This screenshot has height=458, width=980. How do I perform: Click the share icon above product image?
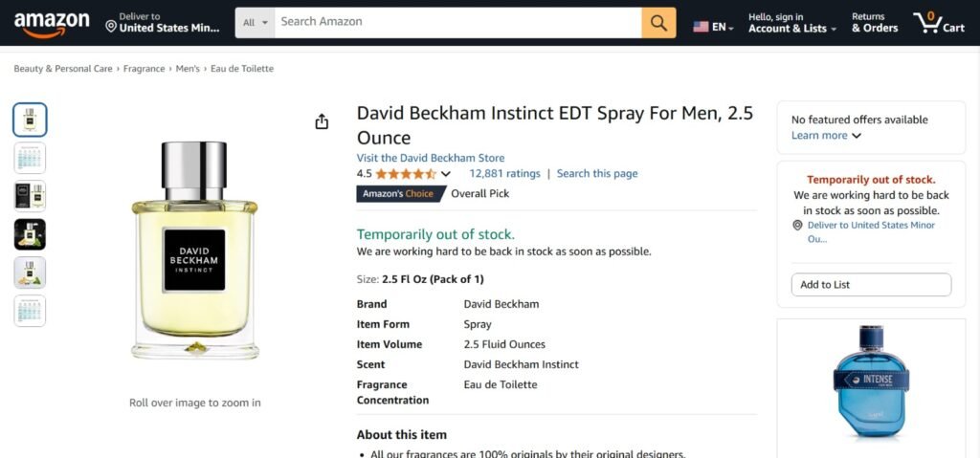322,121
